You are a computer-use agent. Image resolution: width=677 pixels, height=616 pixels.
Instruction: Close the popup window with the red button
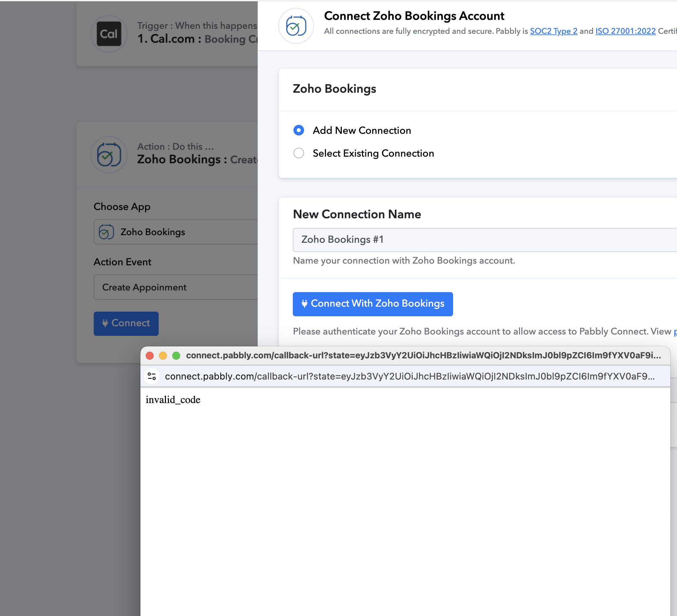(x=150, y=355)
